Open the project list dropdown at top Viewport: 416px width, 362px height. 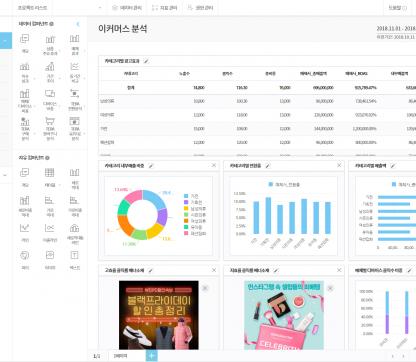[59, 8]
